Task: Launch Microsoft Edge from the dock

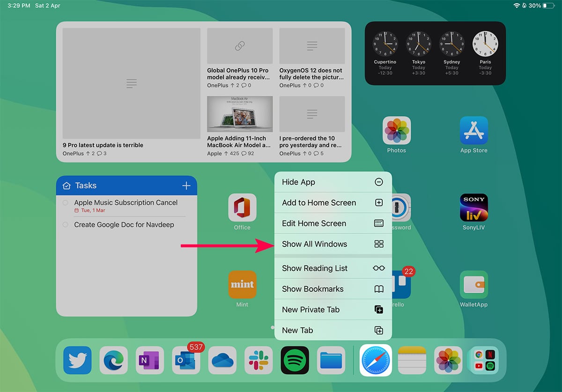Action: click(114, 360)
